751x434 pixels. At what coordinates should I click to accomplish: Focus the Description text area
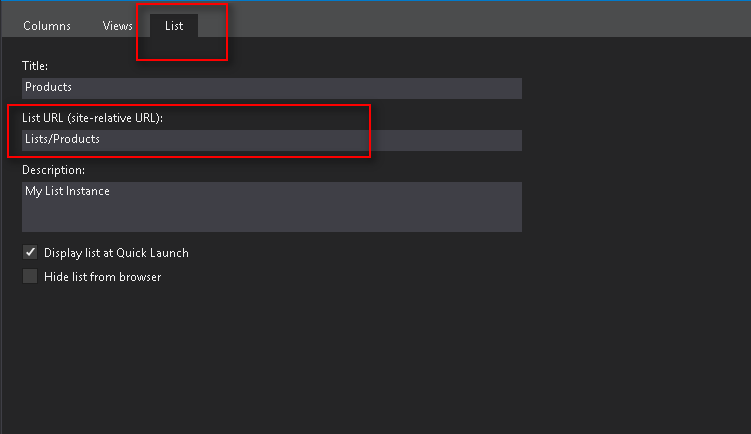[x=271, y=206]
